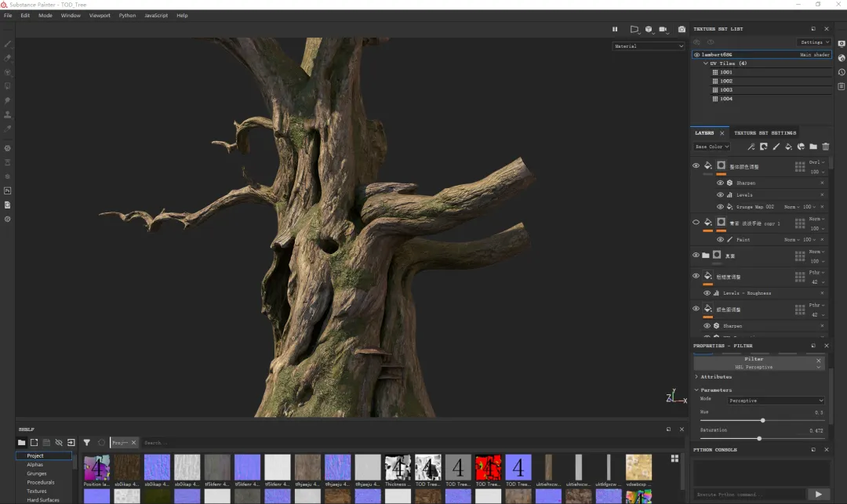Open the Base Color channel dropdown
This screenshot has width=847, height=504.
712,147
